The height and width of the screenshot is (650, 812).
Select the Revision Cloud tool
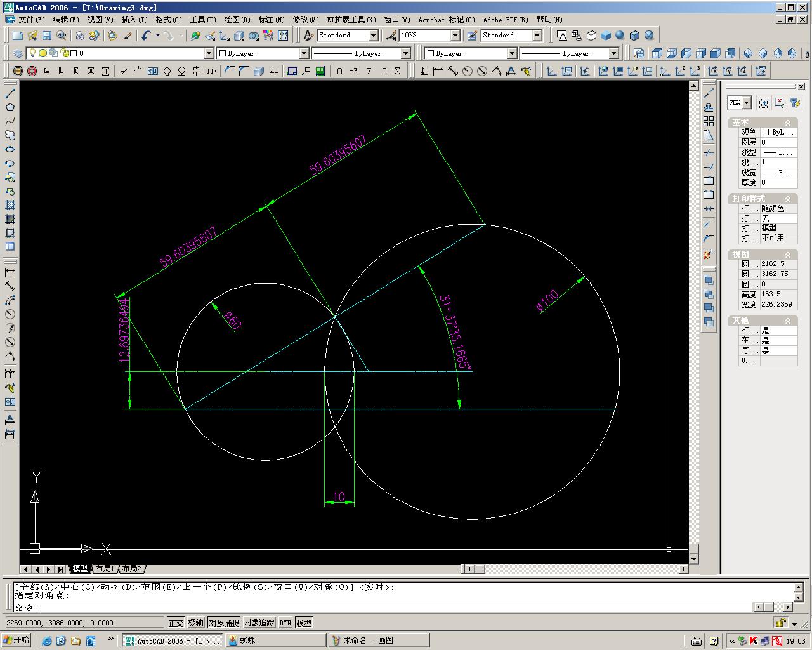click(x=10, y=135)
